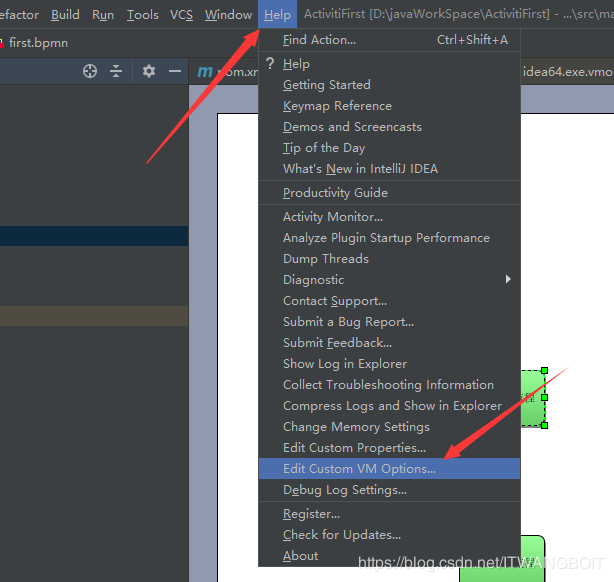The image size is (614, 582).
Task: Click Check for Updates
Action: [x=341, y=535]
